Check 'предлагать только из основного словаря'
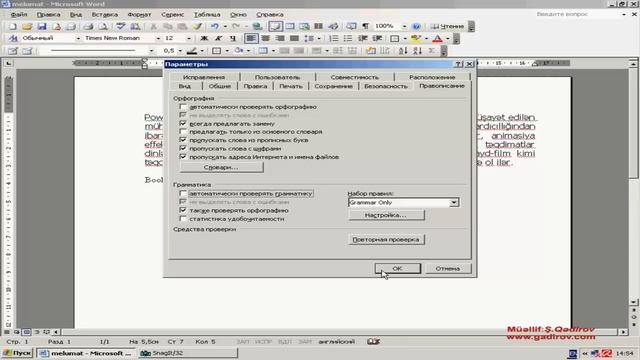The height and width of the screenshot is (360, 640). (x=183, y=132)
